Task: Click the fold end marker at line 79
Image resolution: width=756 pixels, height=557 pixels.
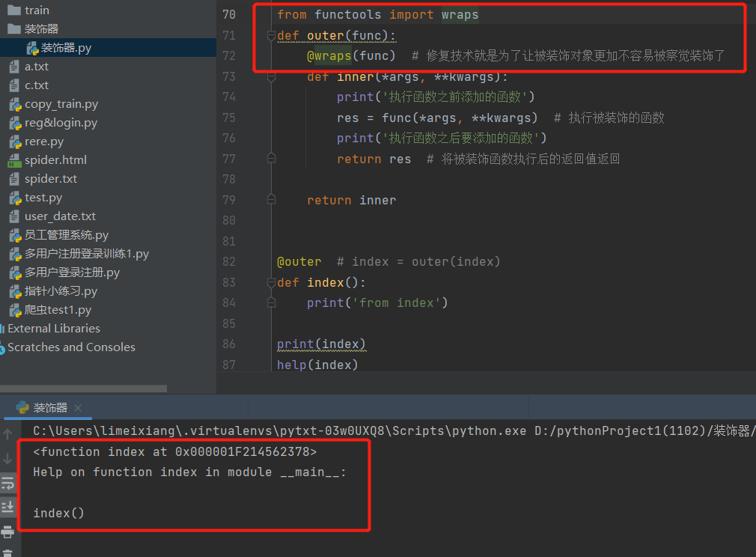Action: click(x=271, y=200)
